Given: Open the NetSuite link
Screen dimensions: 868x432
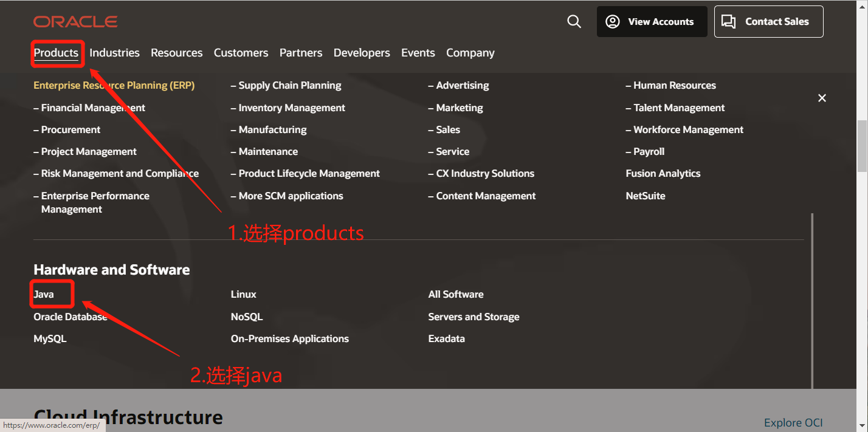Looking at the screenshot, I should pyautogui.click(x=646, y=196).
